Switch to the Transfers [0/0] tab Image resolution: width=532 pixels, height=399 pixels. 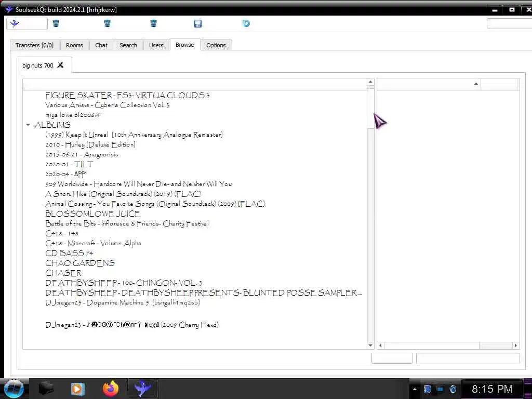(35, 45)
